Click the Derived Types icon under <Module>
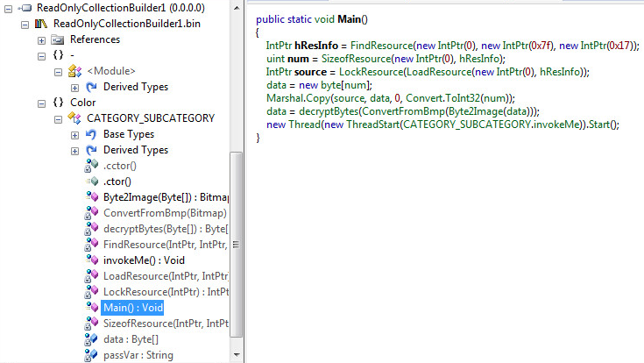This screenshot has height=363, width=644. (x=91, y=87)
